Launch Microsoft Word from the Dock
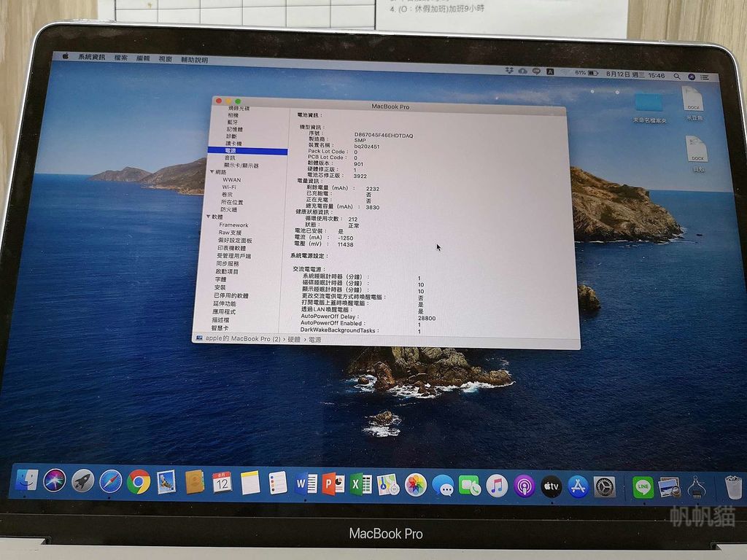 306,484
